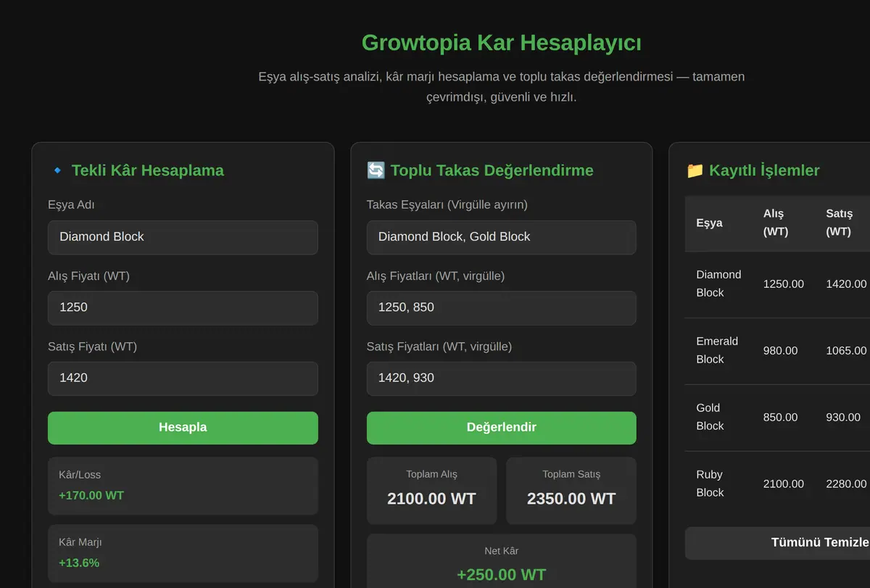Click the blue diamond icon beside Tekli Kâr Hesaplama
870x588 pixels.
(x=57, y=170)
